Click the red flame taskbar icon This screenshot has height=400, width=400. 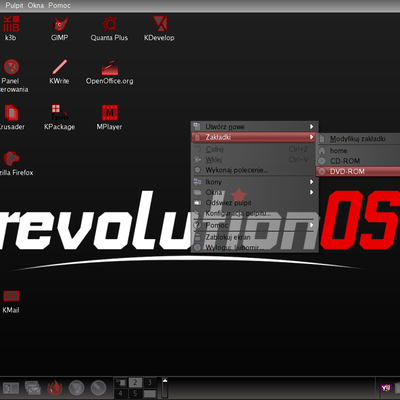click(x=55, y=388)
